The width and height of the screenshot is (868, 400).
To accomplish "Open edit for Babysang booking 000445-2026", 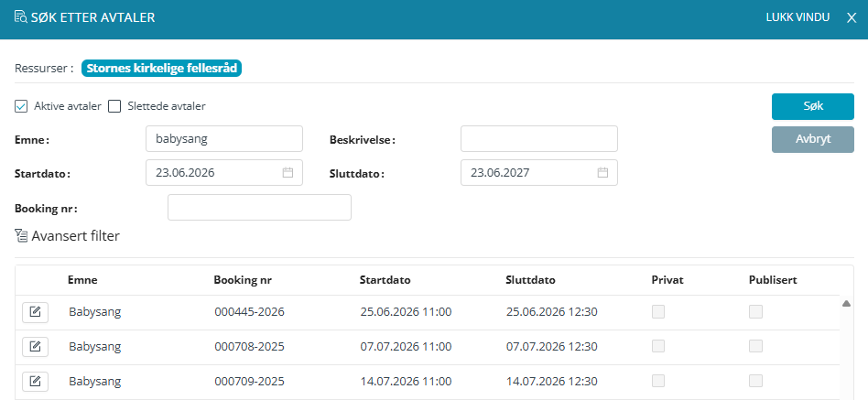I will [x=35, y=312].
